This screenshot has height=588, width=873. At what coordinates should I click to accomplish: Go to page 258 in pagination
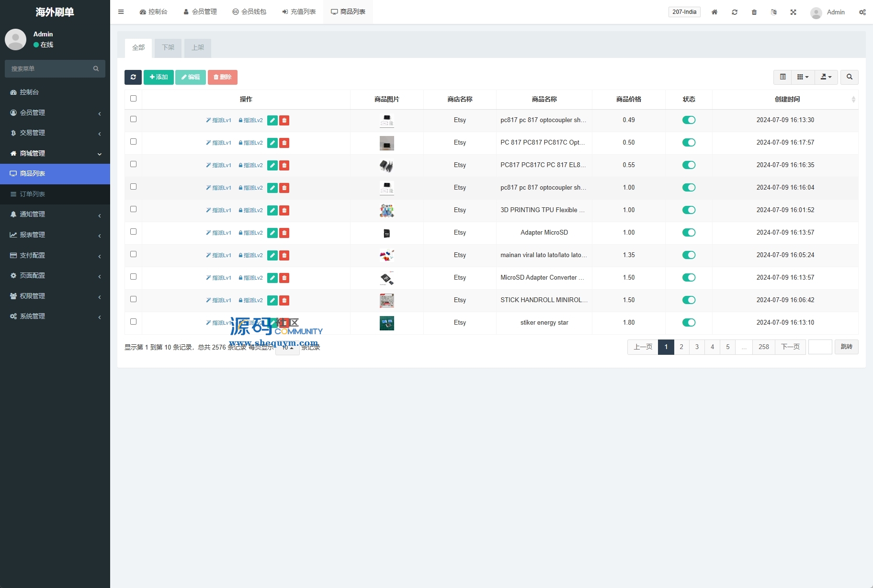click(763, 347)
